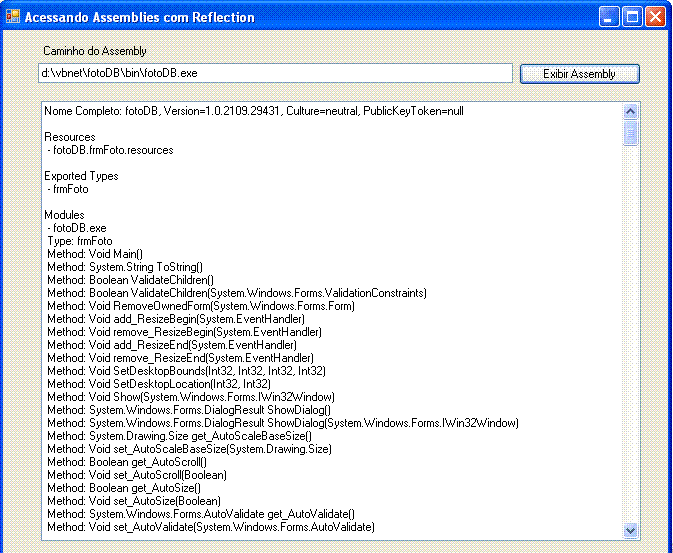Close the Acessando Assemblies com Reflection window

click(655, 17)
